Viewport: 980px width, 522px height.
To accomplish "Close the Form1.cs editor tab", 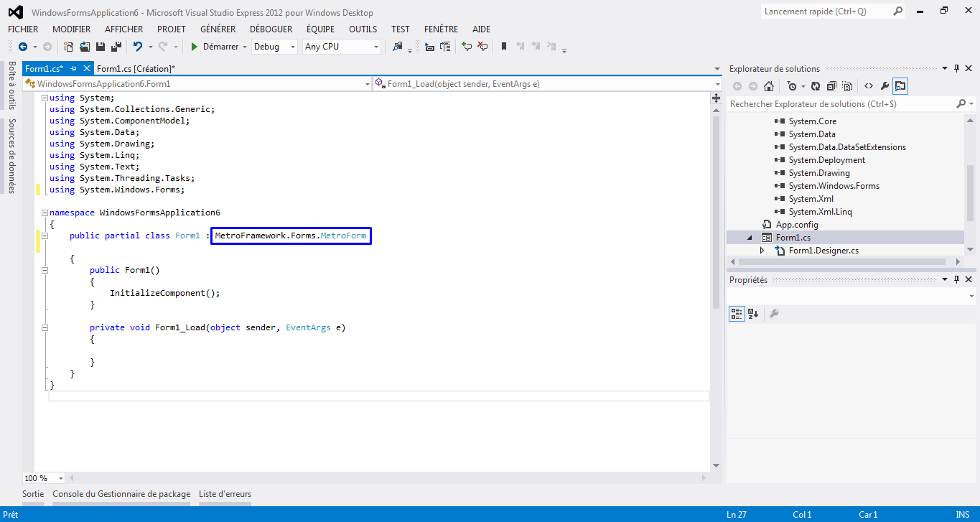I will pyautogui.click(x=87, y=69).
